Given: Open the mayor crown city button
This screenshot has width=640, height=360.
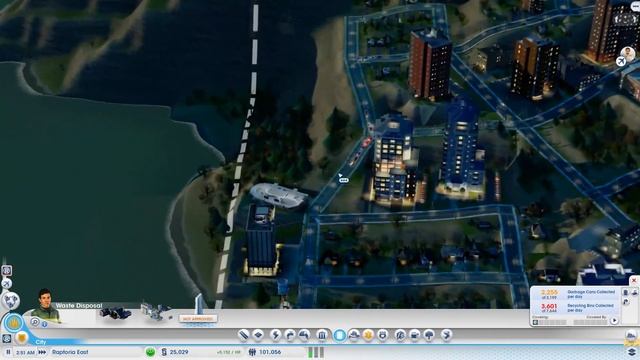Looking at the screenshot, I should (x=13, y=323).
